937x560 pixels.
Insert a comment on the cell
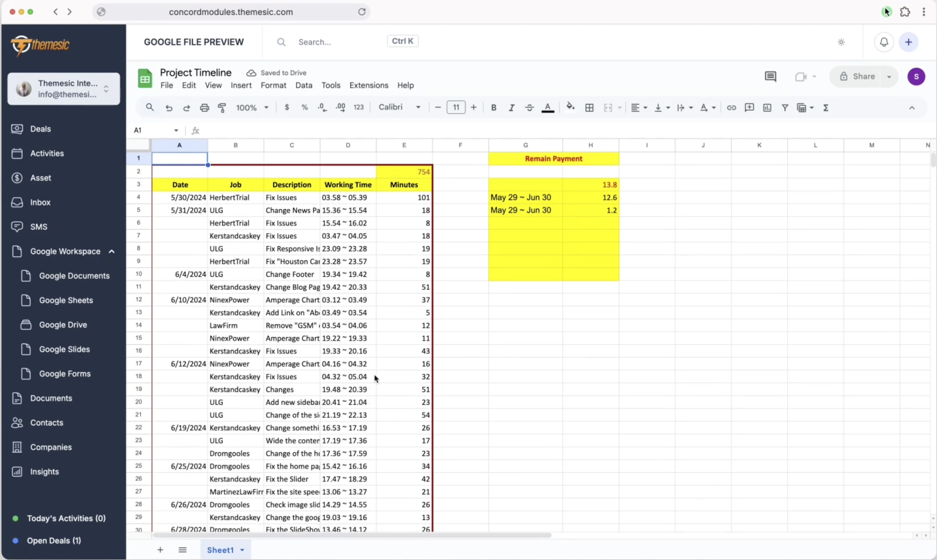[x=749, y=107]
